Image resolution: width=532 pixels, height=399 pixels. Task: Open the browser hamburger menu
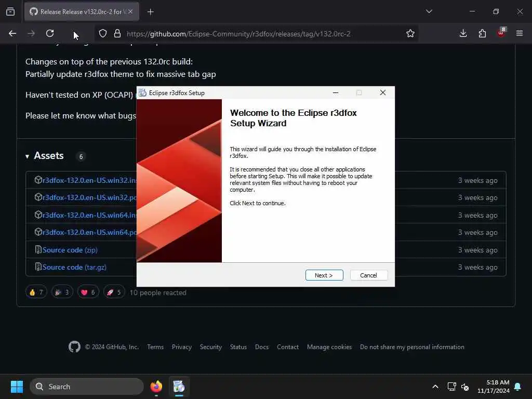click(x=520, y=33)
